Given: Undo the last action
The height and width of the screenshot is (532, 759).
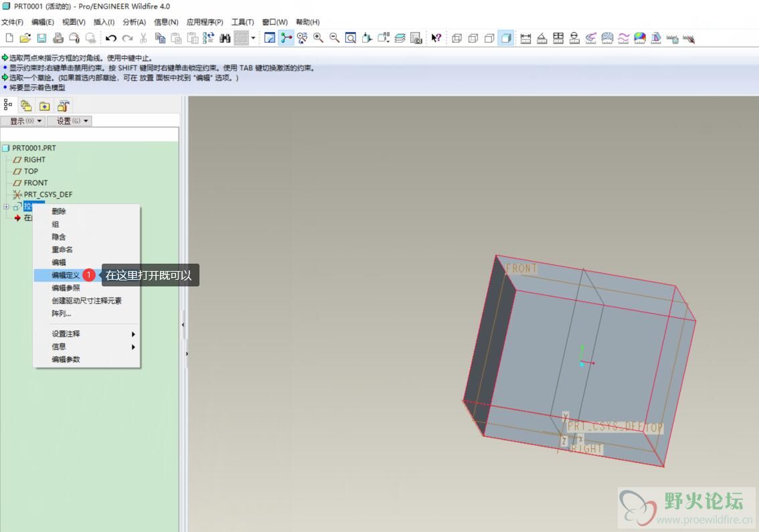Looking at the screenshot, I should click(x=111, y=37).
